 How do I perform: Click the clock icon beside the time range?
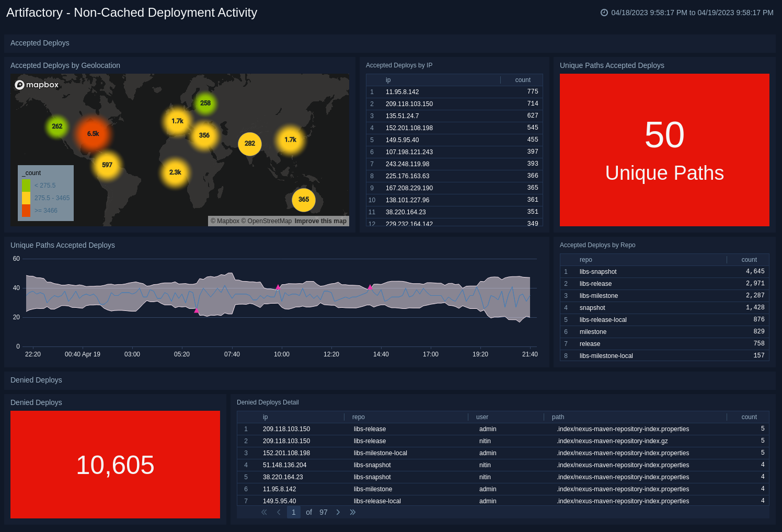pyautogui.click(x=604, y=13)
